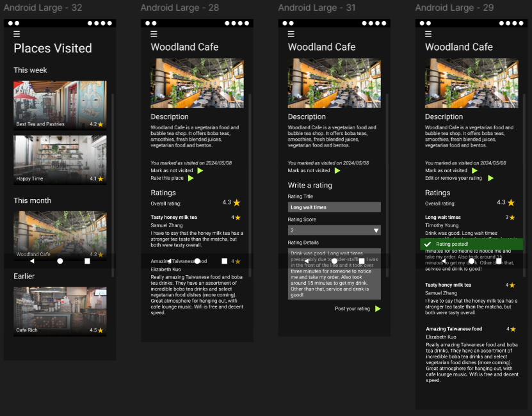The height and width of the screenshot is (416, 532).
Task: Tap recent apps square on Places Visited screen
Action: (x=87, y=261)
